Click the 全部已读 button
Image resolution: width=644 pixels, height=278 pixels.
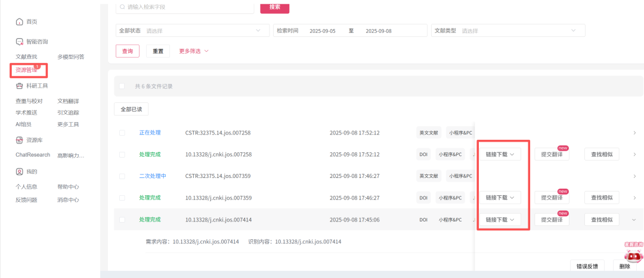point(131,110)
